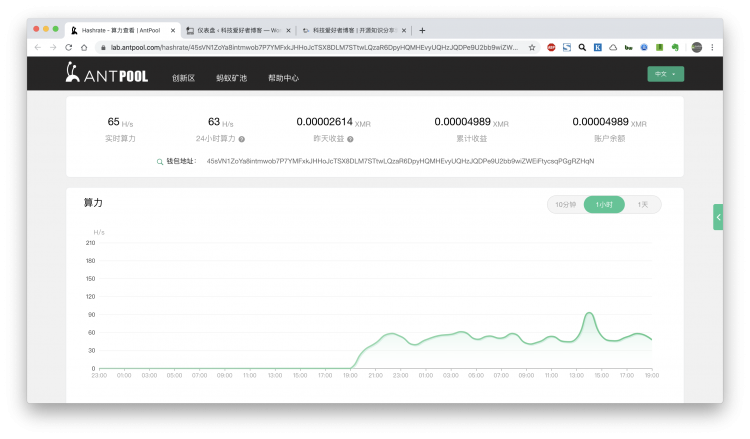750x439 pixels.
Task: Open the Chrome three-dot menu
Action: pos(712,47)
